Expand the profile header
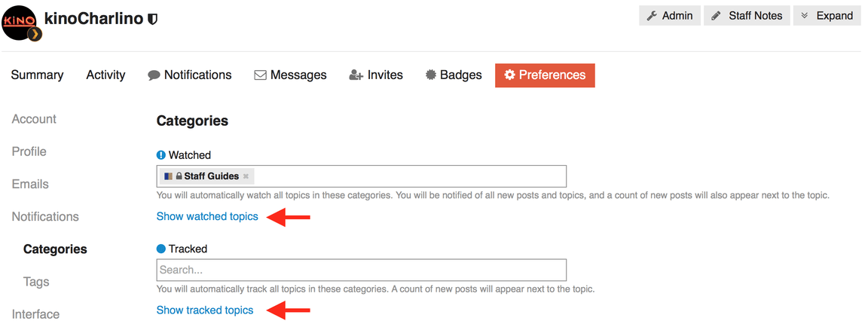868x327 pixels. (x=827, y=16)
